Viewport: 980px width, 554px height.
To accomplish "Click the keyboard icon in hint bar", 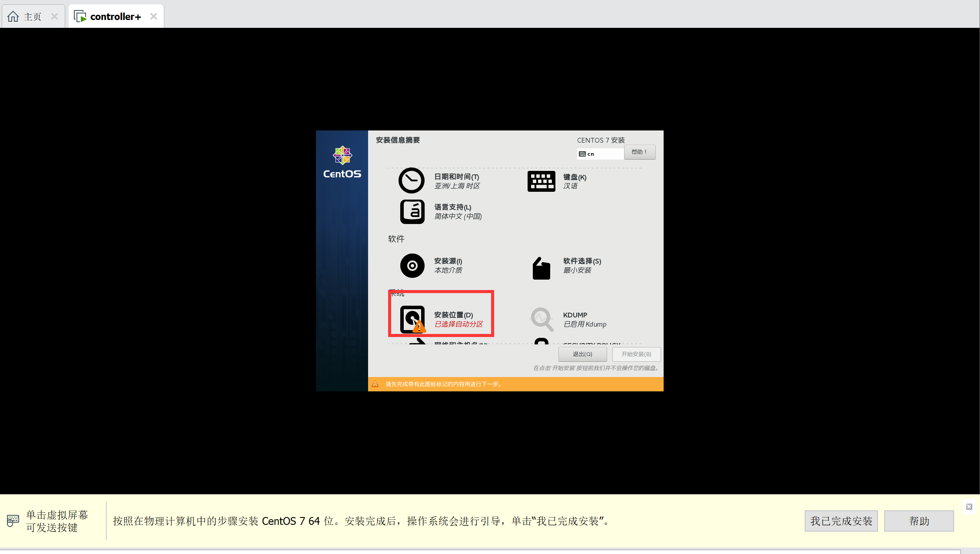I will pos(13,521).
